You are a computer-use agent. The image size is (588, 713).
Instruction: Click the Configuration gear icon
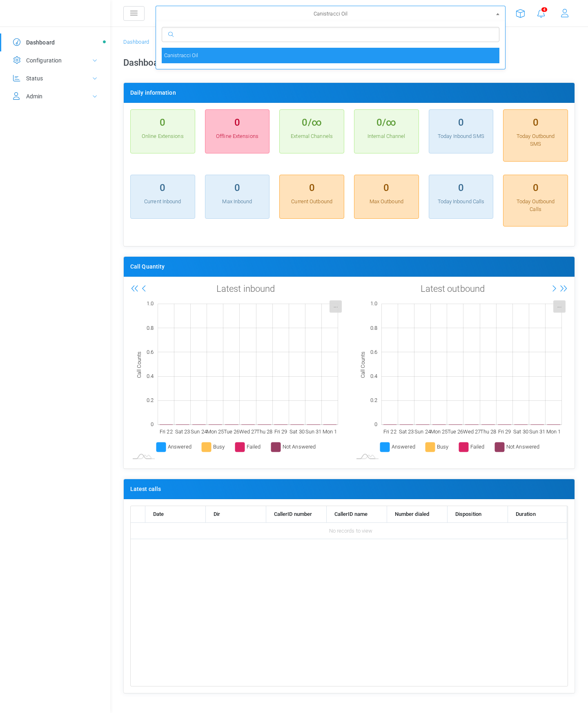pos(17,60)
